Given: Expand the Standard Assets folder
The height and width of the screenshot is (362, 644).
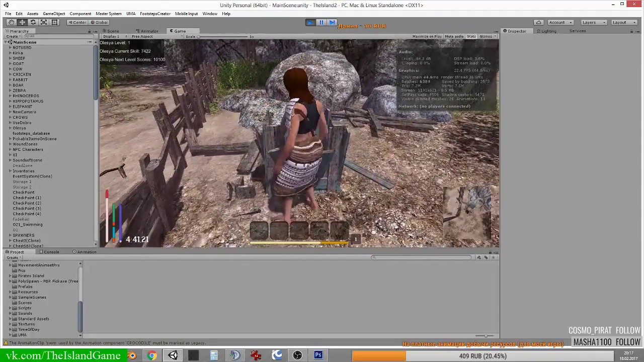Looking at the screenshot, I should click(x=11, y=319).
